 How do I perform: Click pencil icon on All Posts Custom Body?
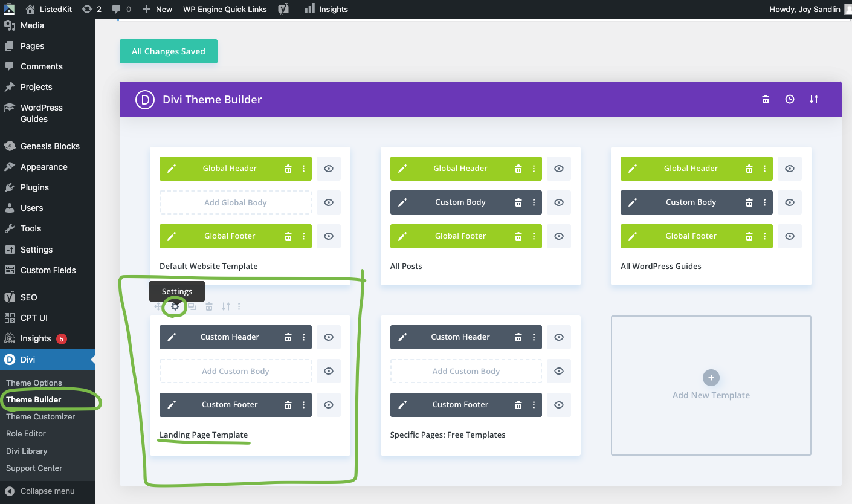pos(402,202)
